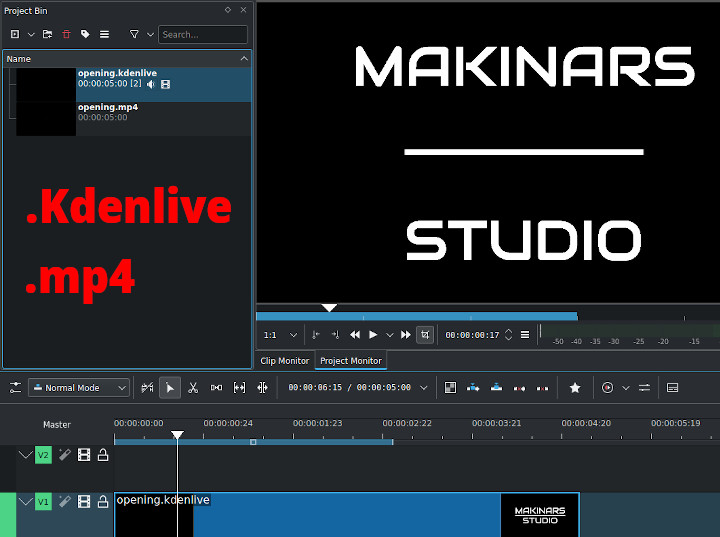Click extract timeline zone icon
Image resolution: width=720 pixels, height=537 pixels.
519,388
